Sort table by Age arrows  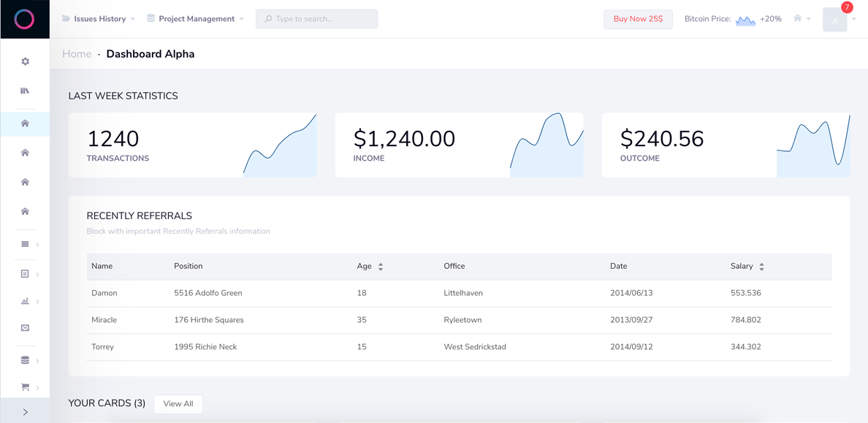coord(381,267)
